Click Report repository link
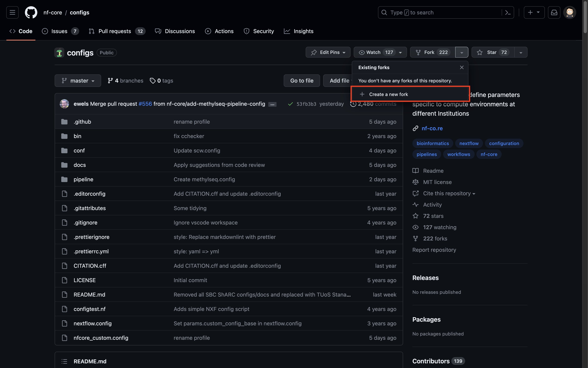This screenshot has width=588, height=368. coord(434,250)
